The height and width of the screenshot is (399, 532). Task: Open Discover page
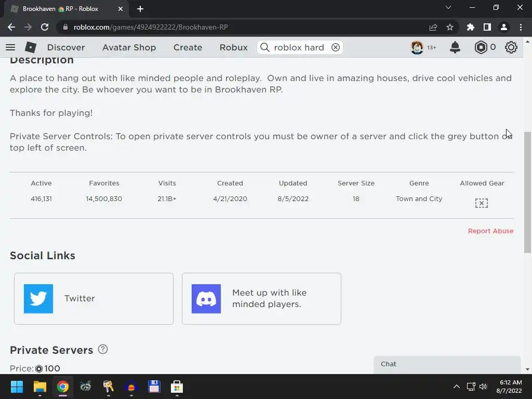click(x=66, y=47)
